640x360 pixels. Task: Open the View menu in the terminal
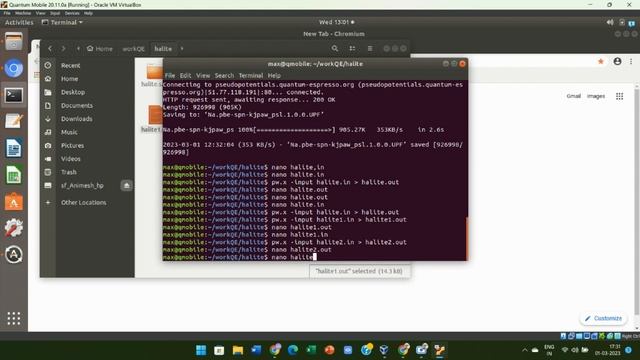pos(203,76)
